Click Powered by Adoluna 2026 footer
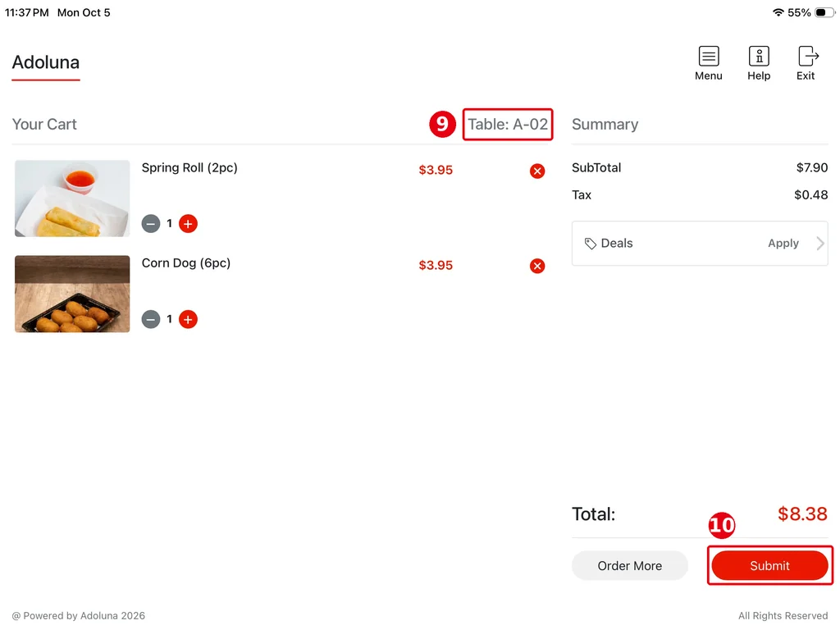 click(78, 615)
